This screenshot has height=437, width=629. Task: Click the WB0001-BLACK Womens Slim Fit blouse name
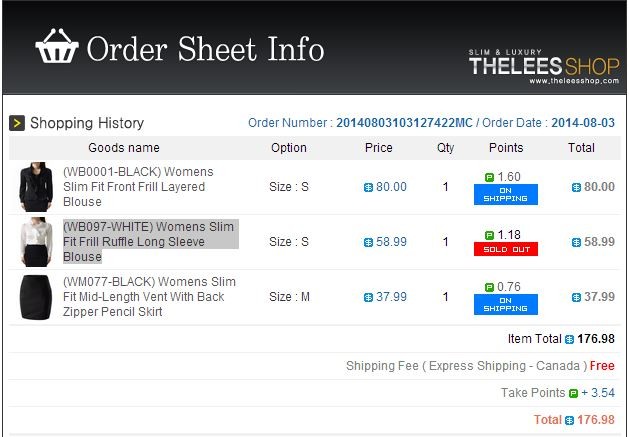pyautogui.click(x=138, y=187)
